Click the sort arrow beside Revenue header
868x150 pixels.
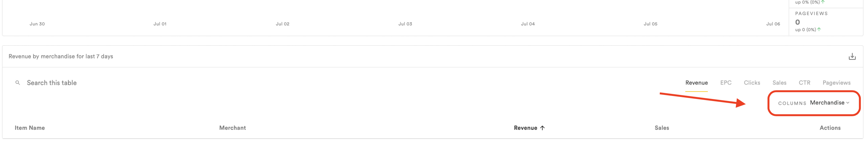click(x=542, y=128)
